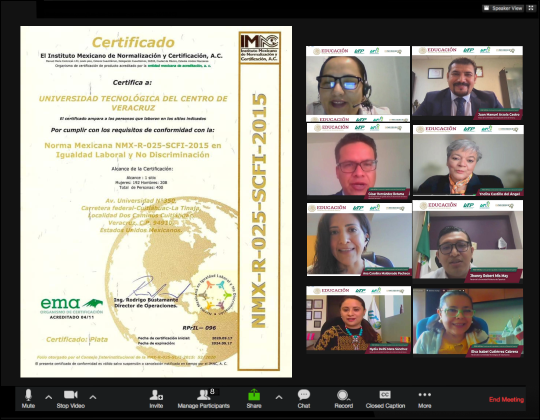Viewport: 540px width, 420px height.
Task: Select Juan Manuel Arzola Castro's video tile
Action: (467, 83)
